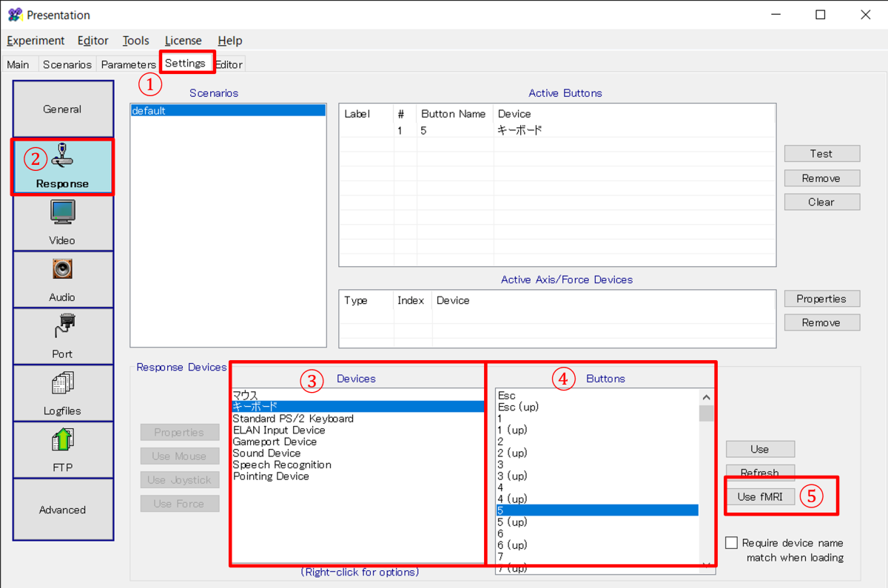The height and width of the screenshot is (588, 888).
Task: Switch to the Scenarios tab
Action: (67, 64)
